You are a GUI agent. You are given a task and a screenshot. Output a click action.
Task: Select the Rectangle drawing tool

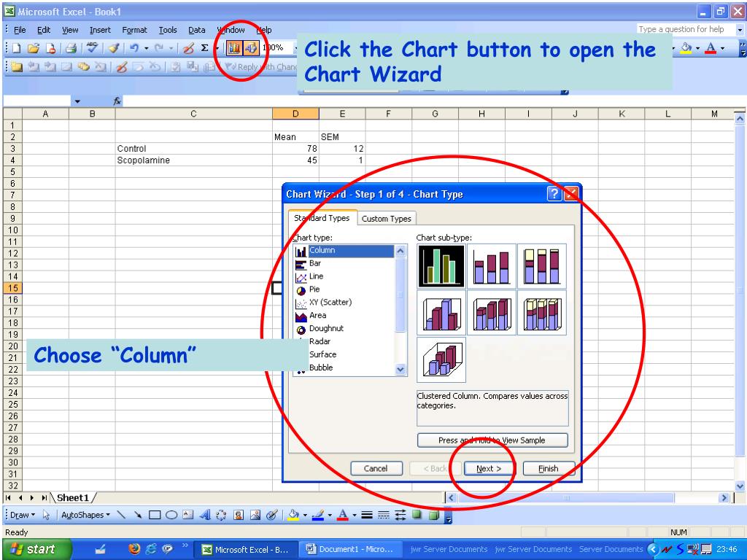click(x=155, y=515)
